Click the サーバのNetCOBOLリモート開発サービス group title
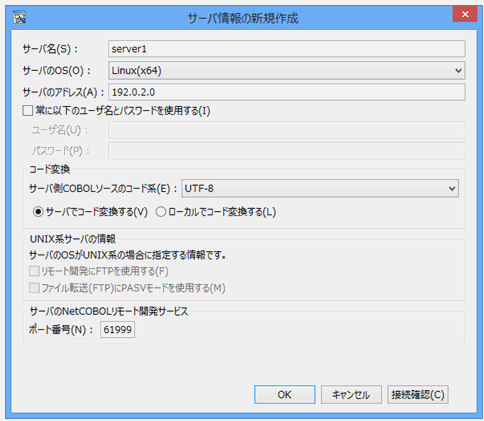This screenshot has height=421, width=484. point(109,311)
